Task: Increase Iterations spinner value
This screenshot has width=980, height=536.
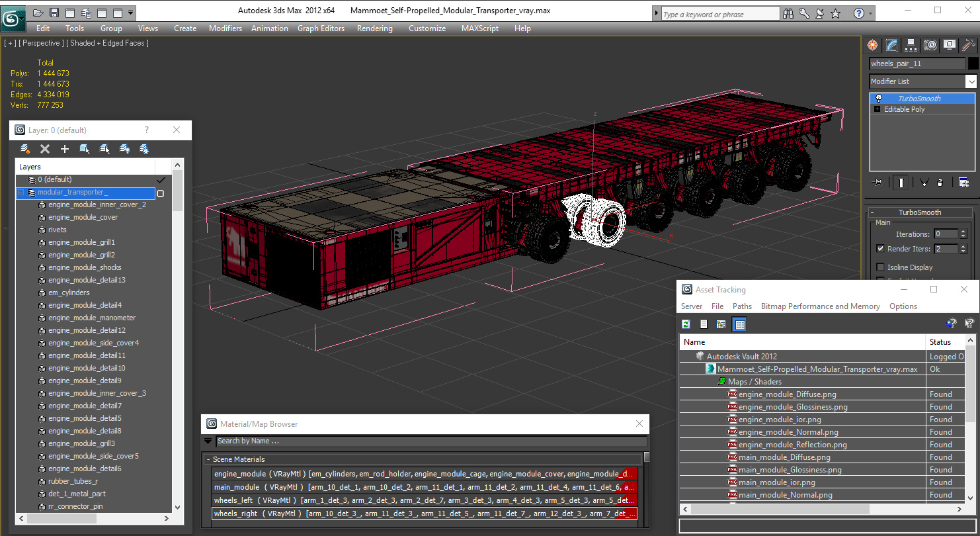Action: (x=963, y=232)
